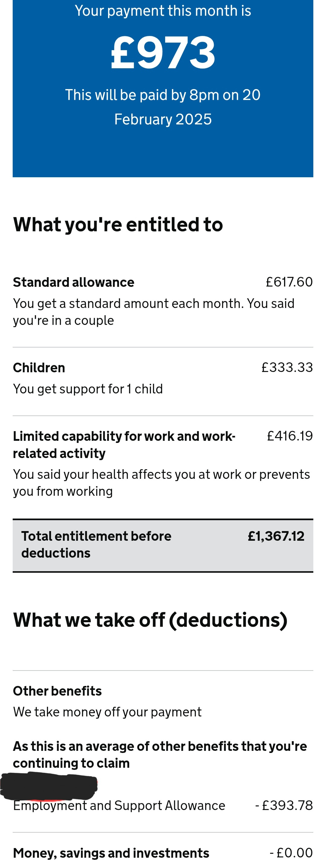Select the Limited capability for work label

pyautogui.click(x=124, y=444)
